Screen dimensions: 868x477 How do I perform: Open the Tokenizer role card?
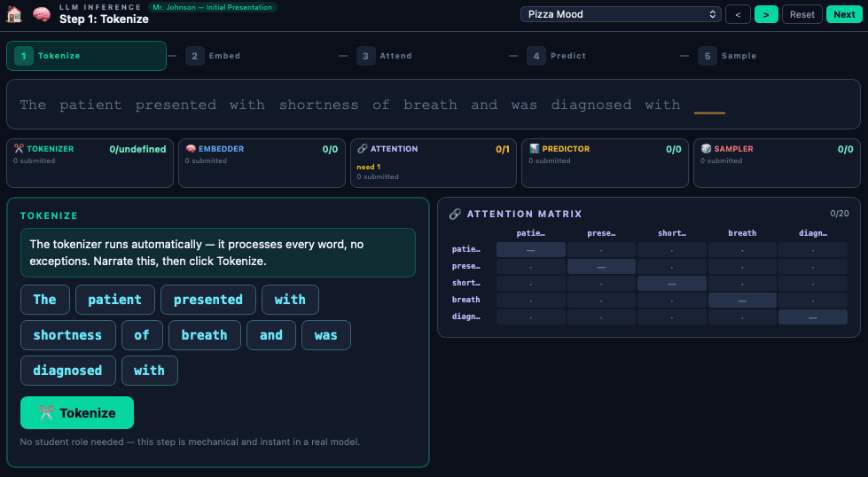coord(90,163)
